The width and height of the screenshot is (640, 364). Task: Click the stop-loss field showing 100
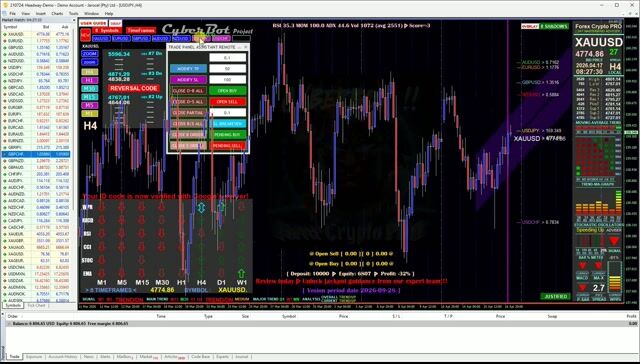(x=228, y=80)
